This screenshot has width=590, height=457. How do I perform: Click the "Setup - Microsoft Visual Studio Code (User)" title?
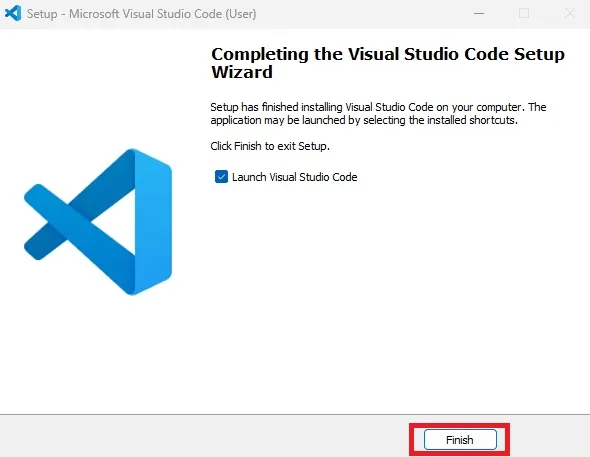tap(141, 14)
